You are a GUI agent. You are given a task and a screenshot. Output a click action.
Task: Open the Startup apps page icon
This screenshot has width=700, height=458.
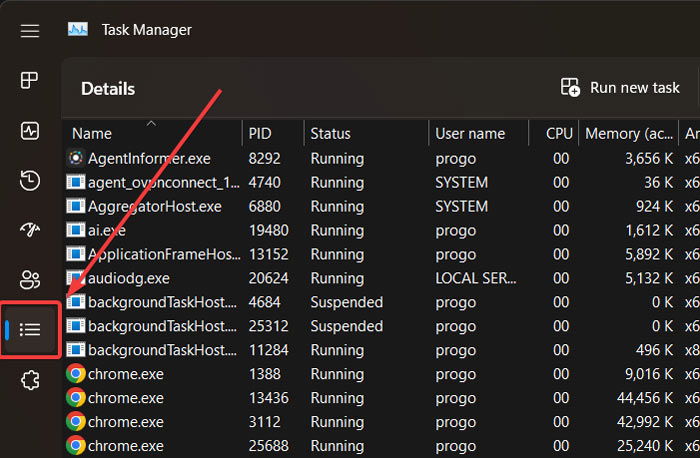30,231
